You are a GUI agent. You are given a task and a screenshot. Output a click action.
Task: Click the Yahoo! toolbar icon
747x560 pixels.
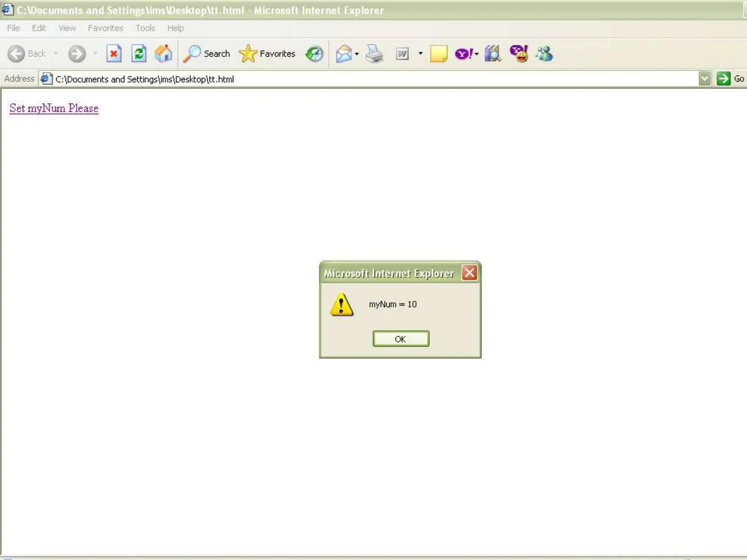point(463,54)
